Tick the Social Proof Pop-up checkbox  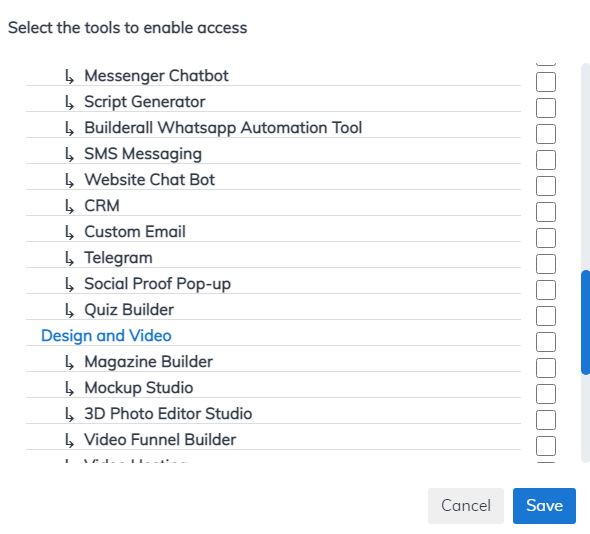(x=546, y=289)
